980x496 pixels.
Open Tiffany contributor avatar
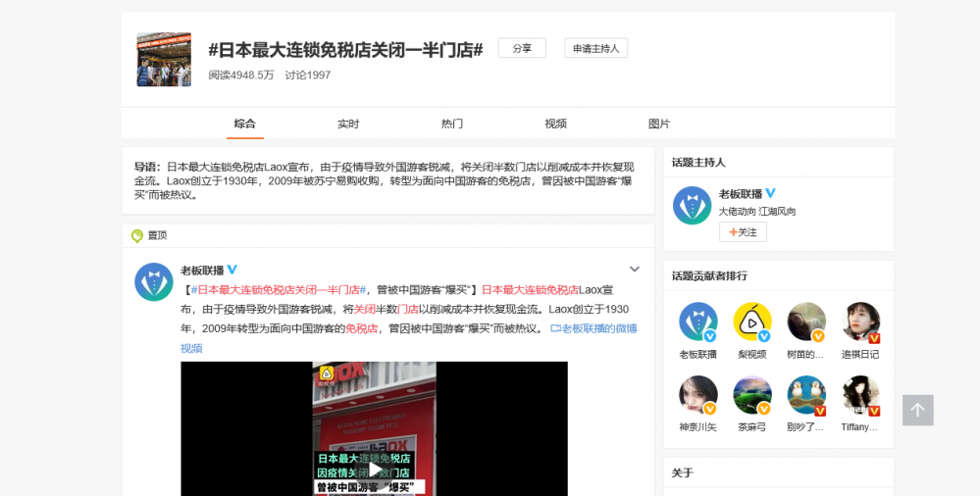pyautogui.click(x=860, y=395)
